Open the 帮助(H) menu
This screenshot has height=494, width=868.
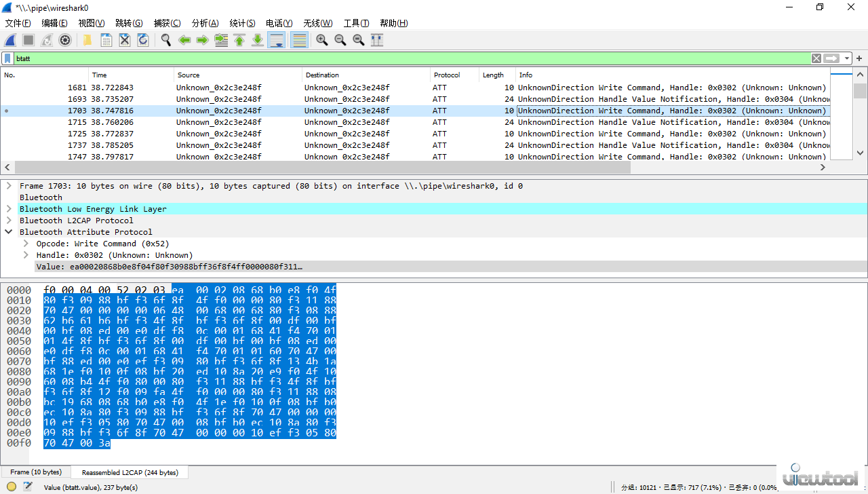tap(394, 23)
